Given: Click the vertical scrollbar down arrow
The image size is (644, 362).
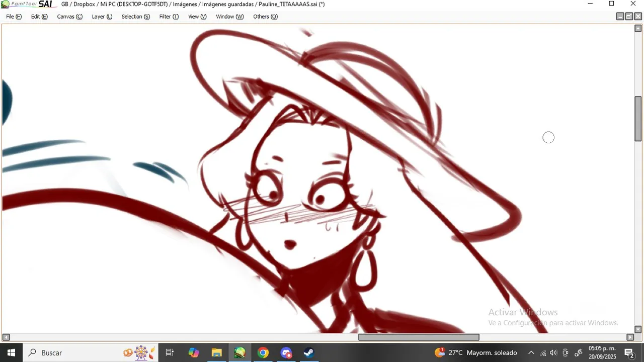Looking at the screenshot, I should pyautogui.click(x=638, y=330).
